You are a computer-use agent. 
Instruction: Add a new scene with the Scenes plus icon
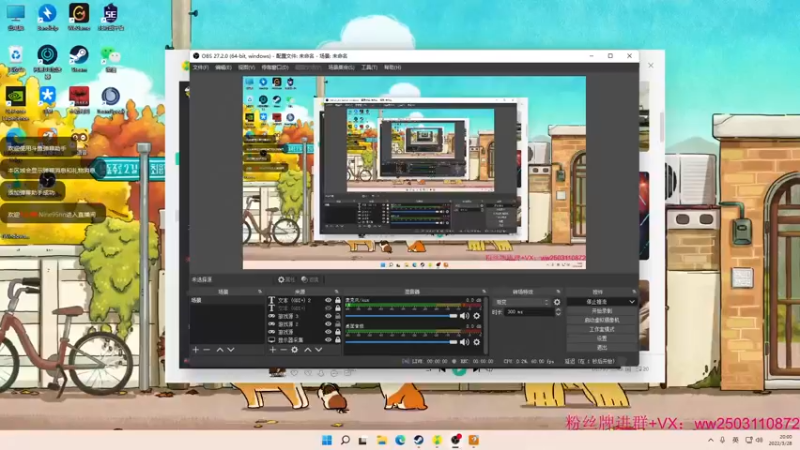click(x=195, y=350)
